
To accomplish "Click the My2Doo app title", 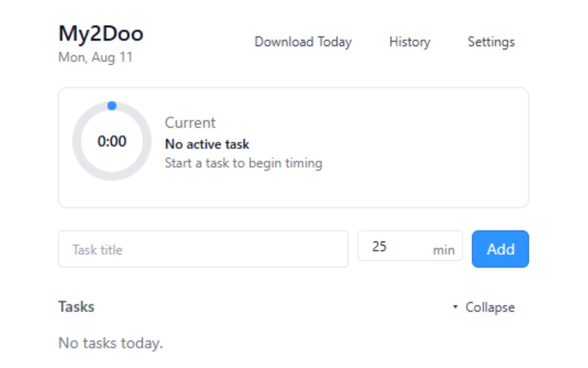I will (101, 34).
